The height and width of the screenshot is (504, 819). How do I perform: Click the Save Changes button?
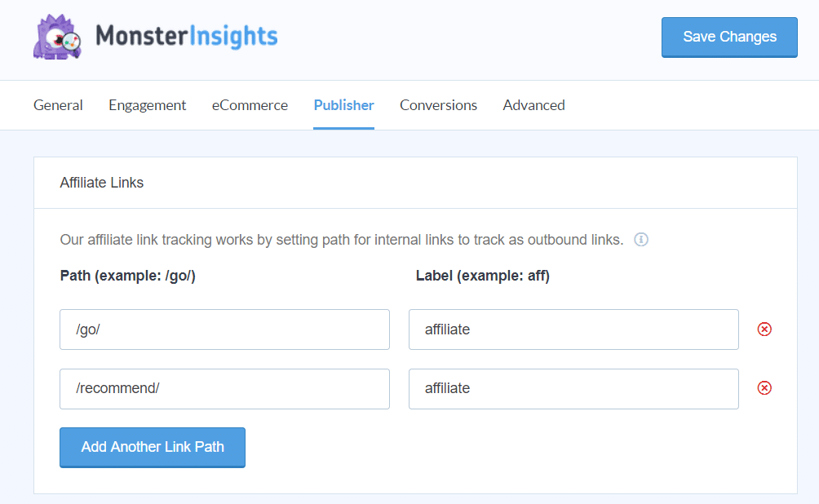728,37
